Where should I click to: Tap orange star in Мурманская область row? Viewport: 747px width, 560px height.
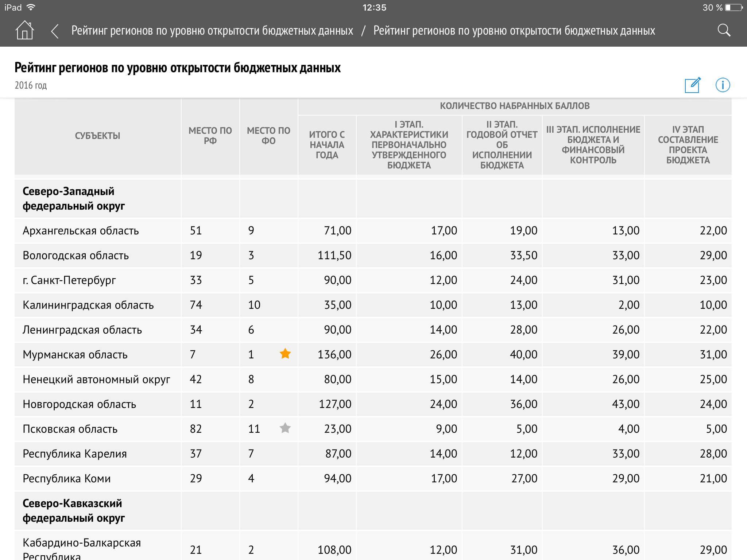tap(285, 354)
